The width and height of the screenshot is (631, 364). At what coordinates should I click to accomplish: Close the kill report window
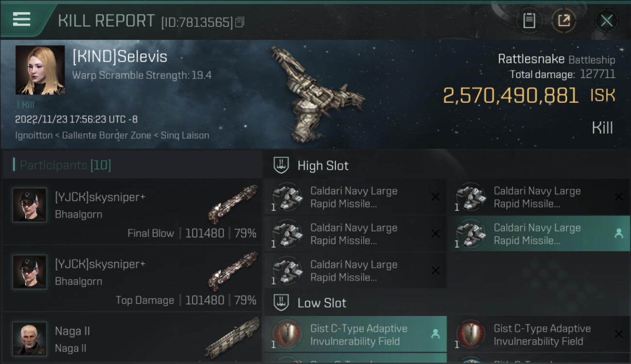pos(606,21)
